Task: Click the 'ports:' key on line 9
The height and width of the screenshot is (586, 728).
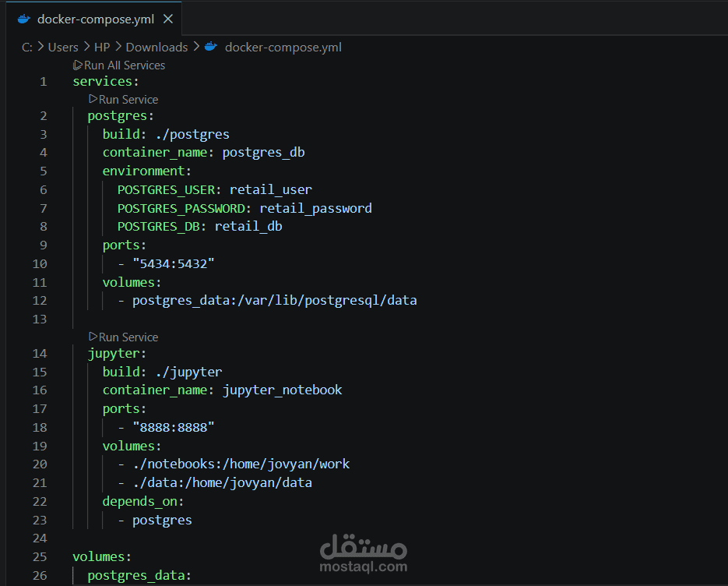Action: (x=125, y=245)
